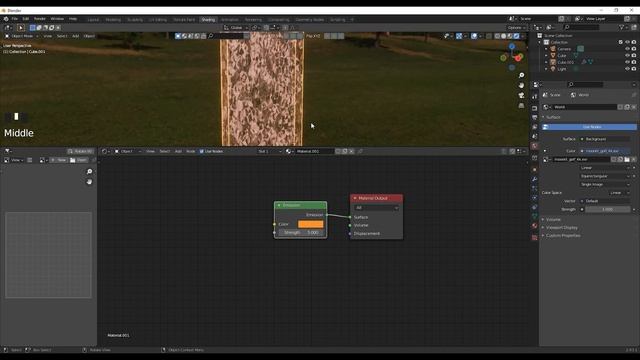The width and height of the screenshot is (640, 360).
Task: Select wireframe viewport shading mode icon
Action: 497,36
